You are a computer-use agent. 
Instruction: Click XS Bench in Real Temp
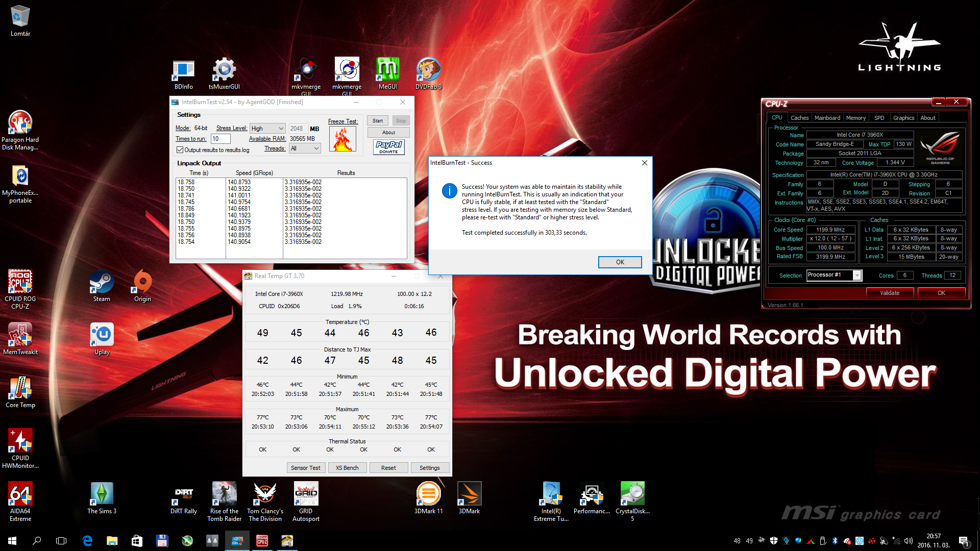347,468
